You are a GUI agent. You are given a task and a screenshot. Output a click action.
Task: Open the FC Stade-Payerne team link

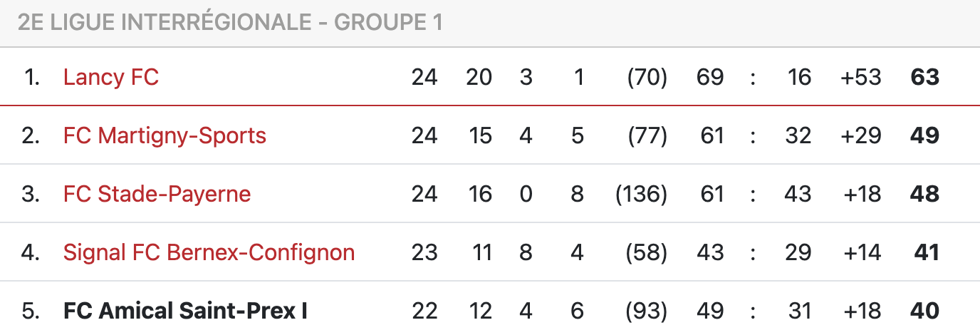click(x=157, y=194)
